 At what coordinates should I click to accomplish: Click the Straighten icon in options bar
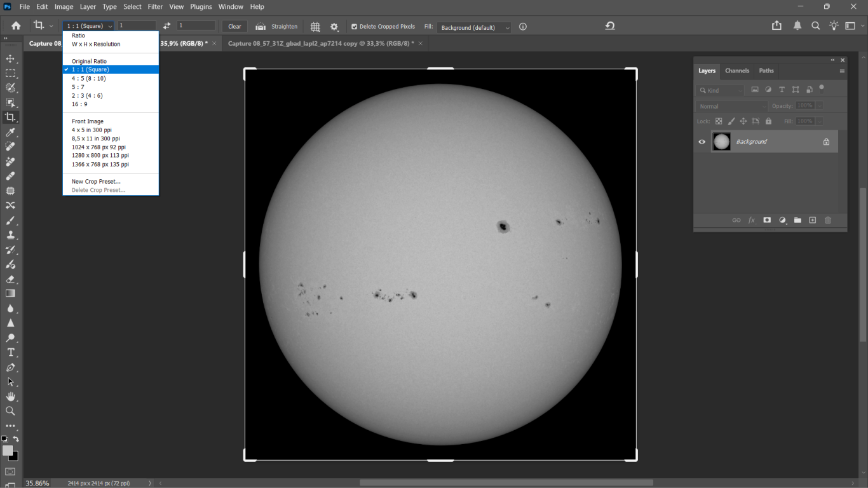[x=261, y=27]
